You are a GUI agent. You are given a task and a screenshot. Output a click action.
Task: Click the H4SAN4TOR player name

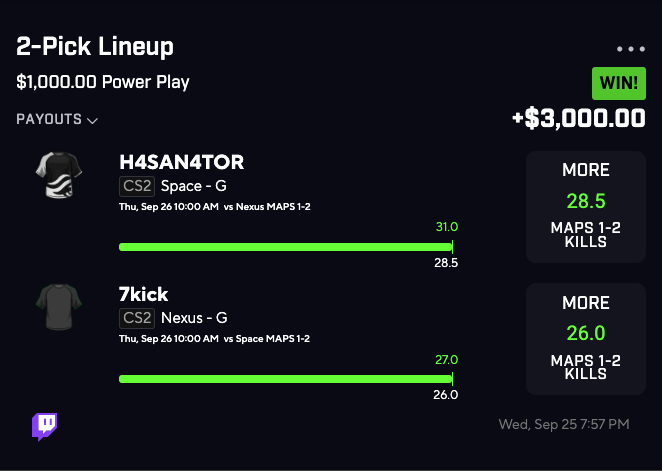181,163
